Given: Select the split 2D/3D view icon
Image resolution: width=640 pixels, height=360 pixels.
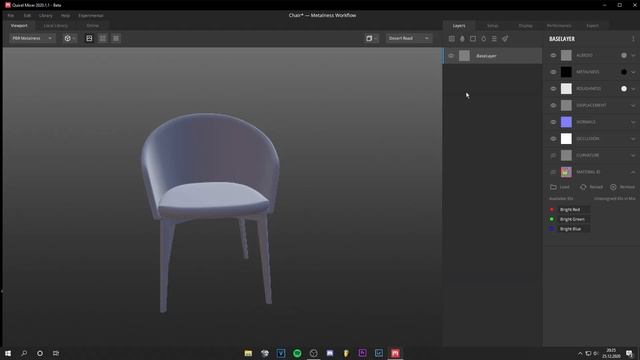Looking at the screenshot, I should pyautogui.click(x=102, y=38).
